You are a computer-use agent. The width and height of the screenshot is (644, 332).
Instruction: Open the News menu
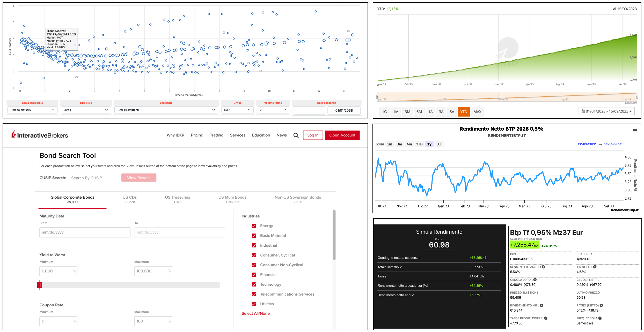pos(282,135)
